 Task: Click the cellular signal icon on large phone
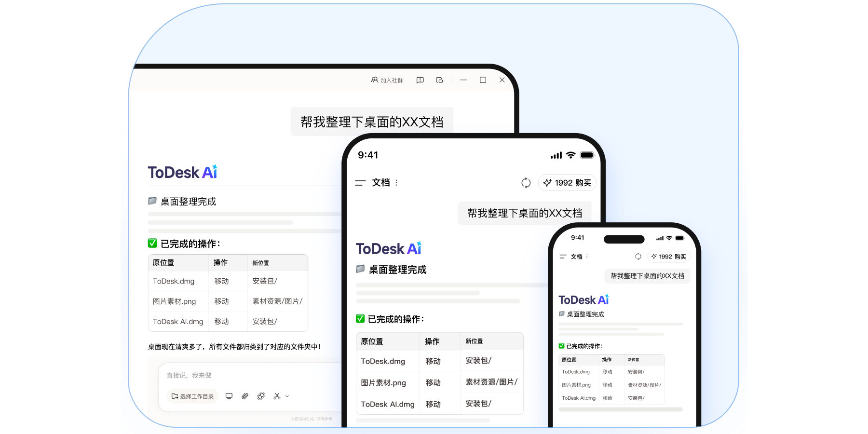click(556, 155)
